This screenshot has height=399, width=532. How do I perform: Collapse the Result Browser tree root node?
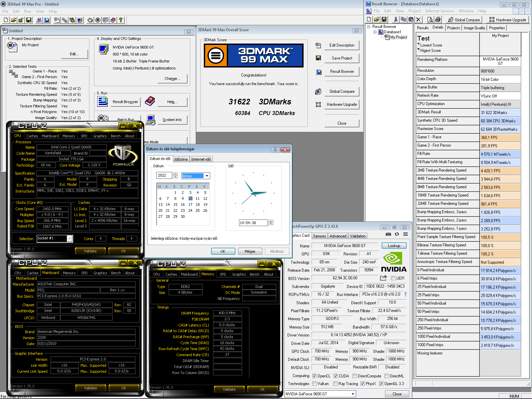(368, 27)
